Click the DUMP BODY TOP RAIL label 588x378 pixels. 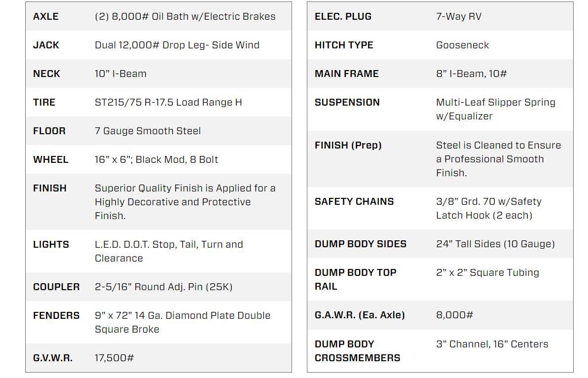pyautogui.click(x=355, y=279)
